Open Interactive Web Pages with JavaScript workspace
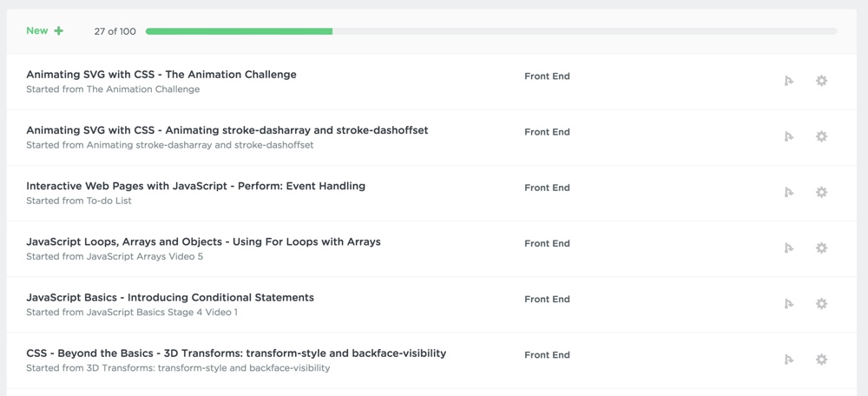 (x=195, y=187)
